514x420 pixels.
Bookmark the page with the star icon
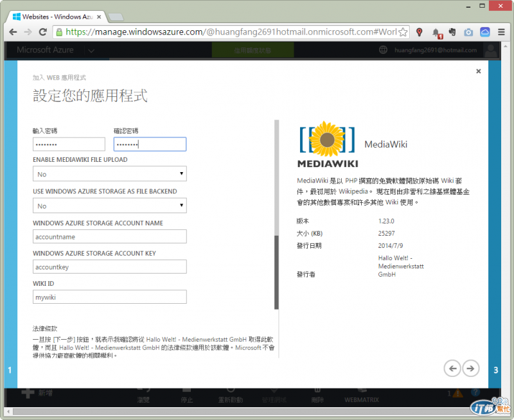(x=403, y=31)
